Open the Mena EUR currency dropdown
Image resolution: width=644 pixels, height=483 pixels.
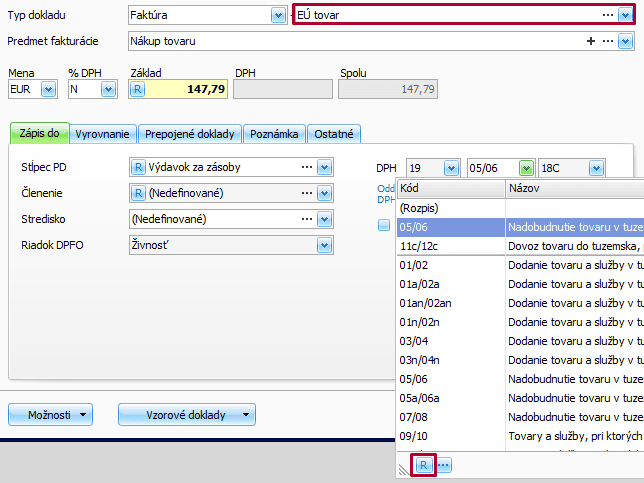tap(47, 90)
